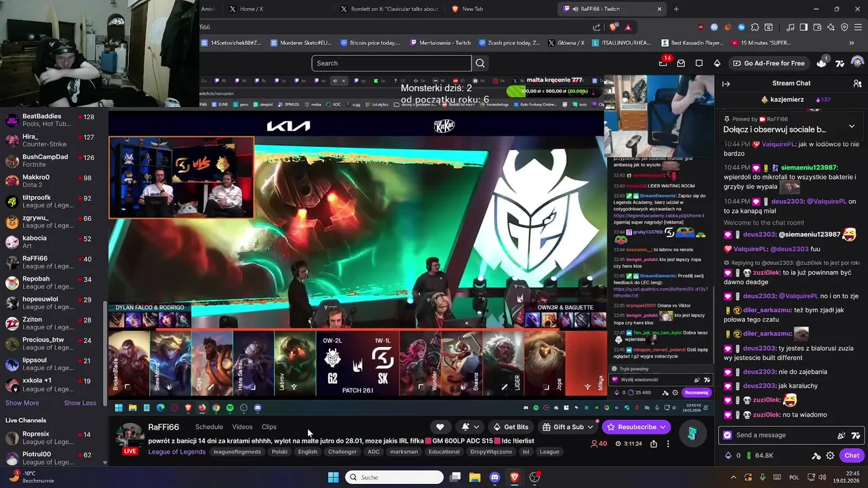Click Brave Rewards triangle icon
Screen dimensions: 868x488
coord(628,27)
